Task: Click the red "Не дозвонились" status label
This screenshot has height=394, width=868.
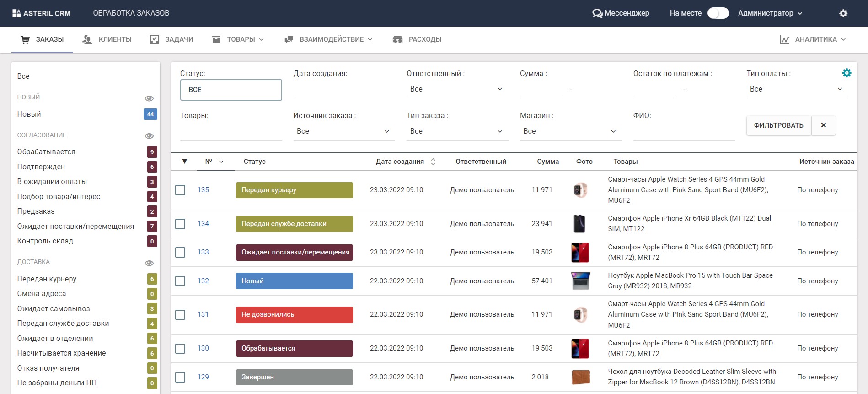Action: pos(294,315)
